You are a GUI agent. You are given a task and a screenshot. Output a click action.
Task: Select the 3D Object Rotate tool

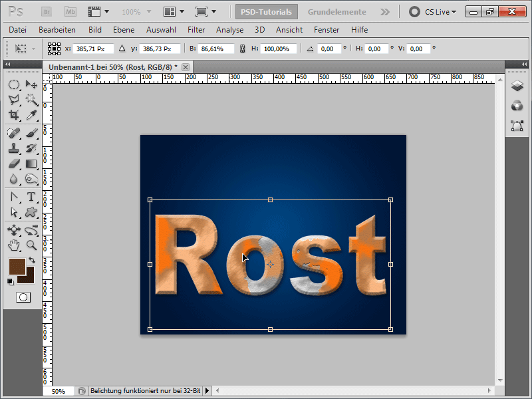(13, 230)
